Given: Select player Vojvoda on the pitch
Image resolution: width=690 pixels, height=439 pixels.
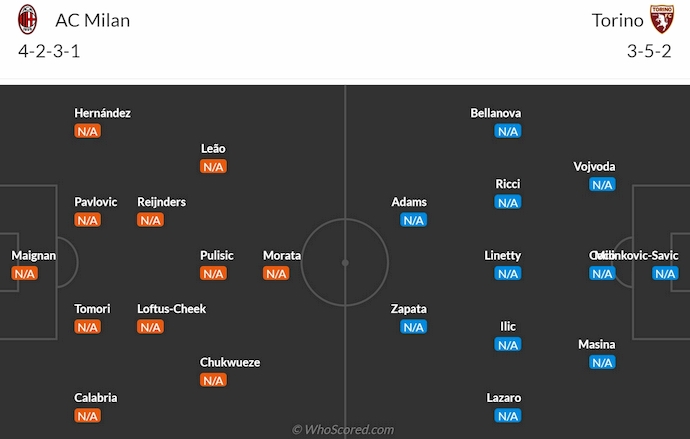Looking at the screenshot, I should click(595, 166).
